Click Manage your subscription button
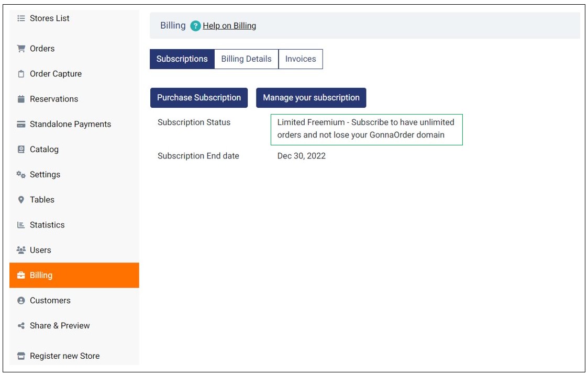The image size is (588, 375). (311, 98)
